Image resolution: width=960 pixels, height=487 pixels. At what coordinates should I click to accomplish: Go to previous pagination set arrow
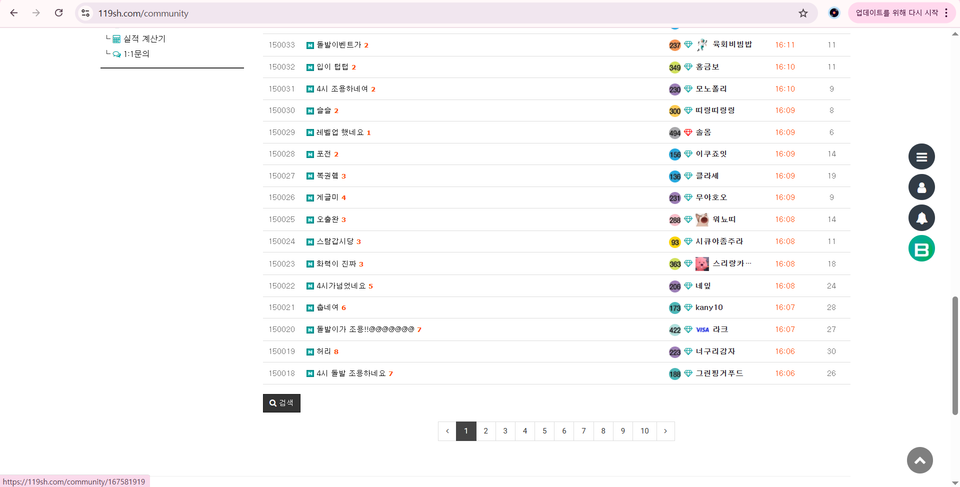(447, 431)
